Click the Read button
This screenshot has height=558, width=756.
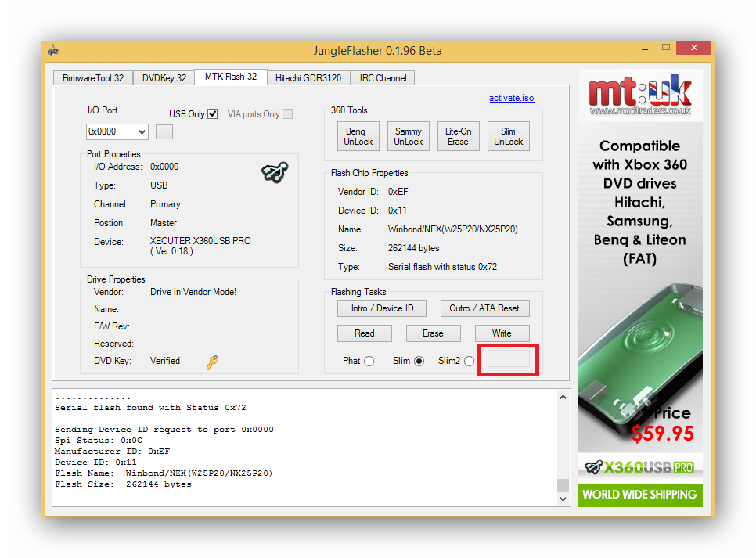pos(365,333)
